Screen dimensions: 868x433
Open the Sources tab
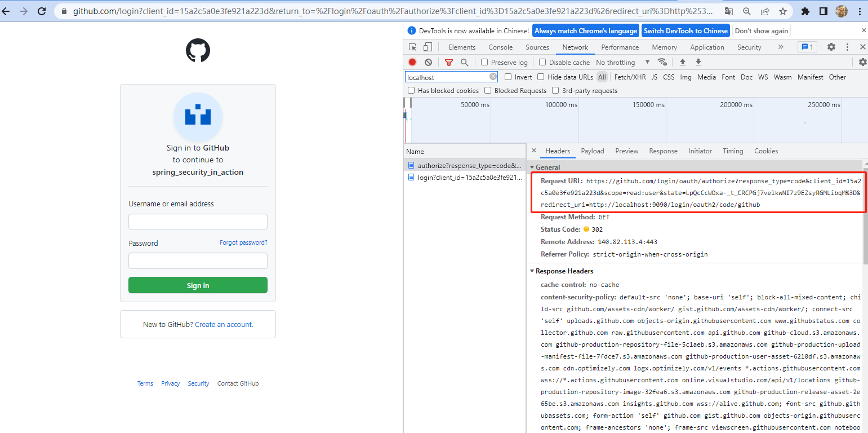pyautogui.click(x=537, y=47)
